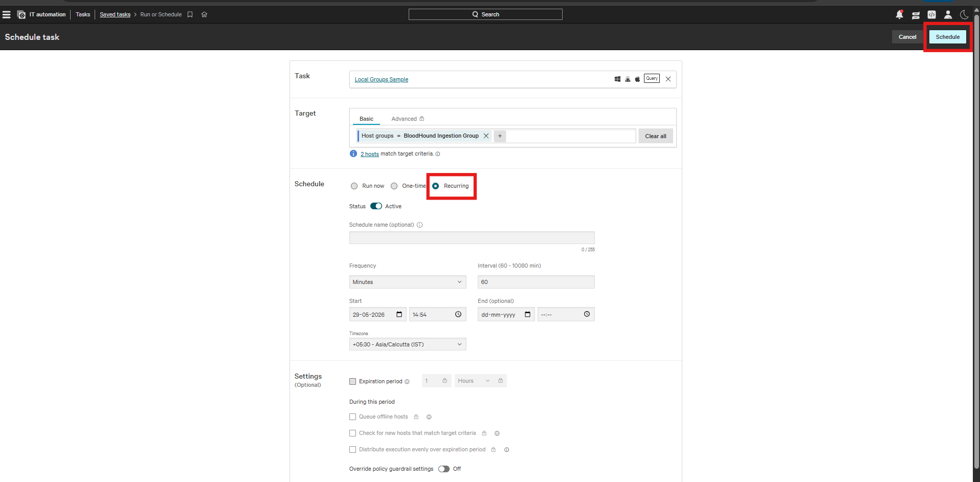Toggle the Status Active switch
This screenshot has width=980, height=482.
[376, 206]
